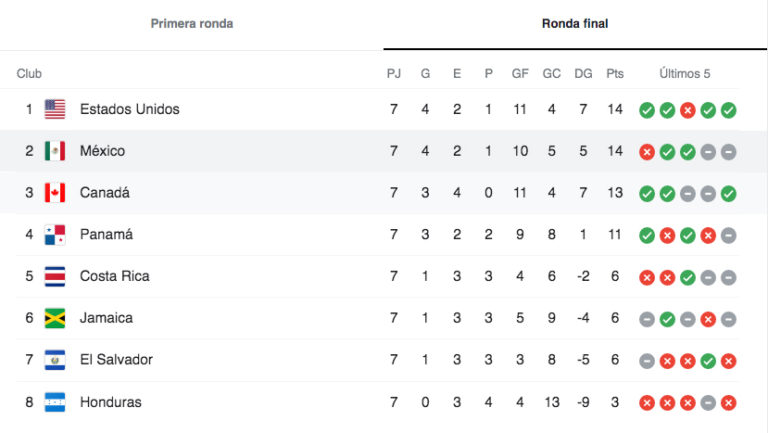
Task: Click the Jamaica flag icon
Action: [x=55, y=318]
